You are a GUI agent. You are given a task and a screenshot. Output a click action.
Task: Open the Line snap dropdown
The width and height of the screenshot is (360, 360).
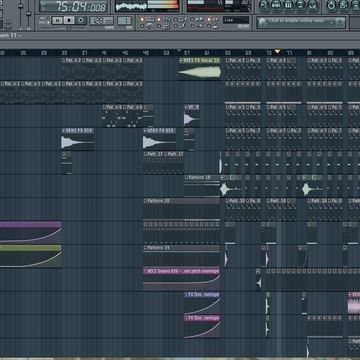coord(236,20)
